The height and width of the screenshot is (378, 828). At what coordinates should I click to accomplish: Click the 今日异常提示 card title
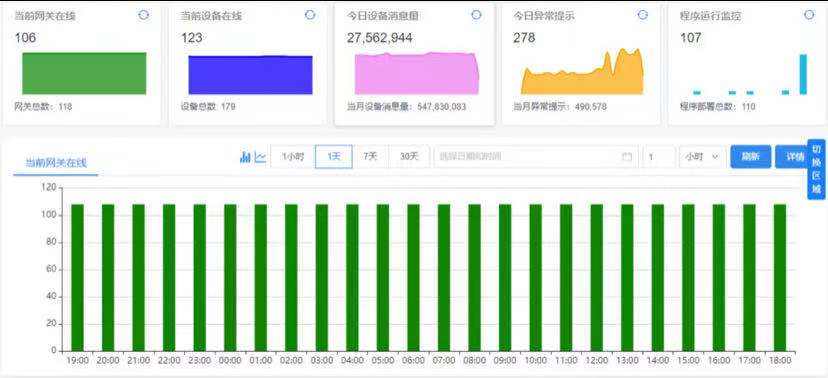pos(544,16)
